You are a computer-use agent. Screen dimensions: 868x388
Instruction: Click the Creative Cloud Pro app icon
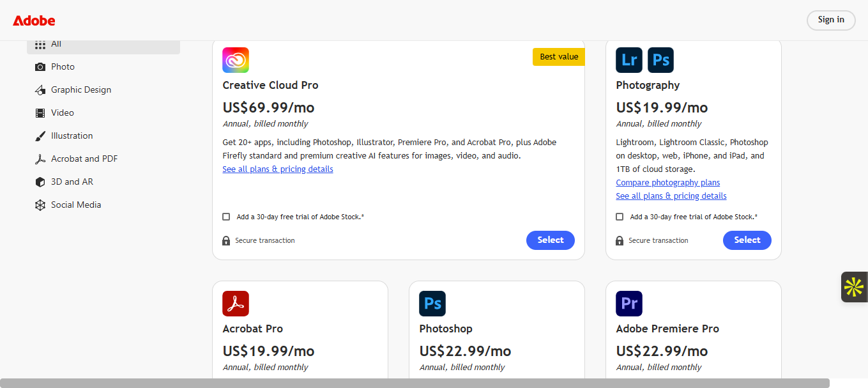tap(236, 60)
